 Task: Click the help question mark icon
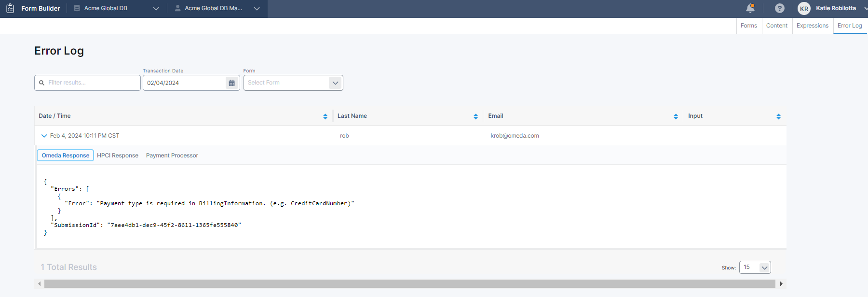coord(779,8)
